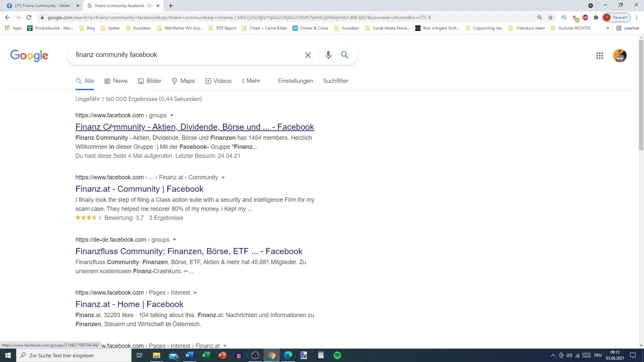
Task: Click the Chrome forward navigation arrow icon
Action: pyautogui.click(x=18, y=17)
